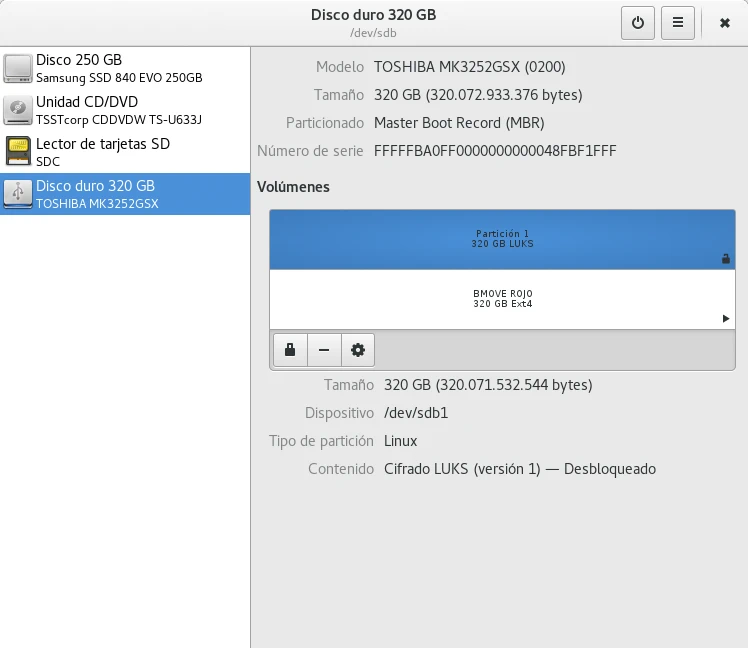Select the Partición 1 320 GB LUKS block
This screenshot has height=648, width=748.
(502, 239)
